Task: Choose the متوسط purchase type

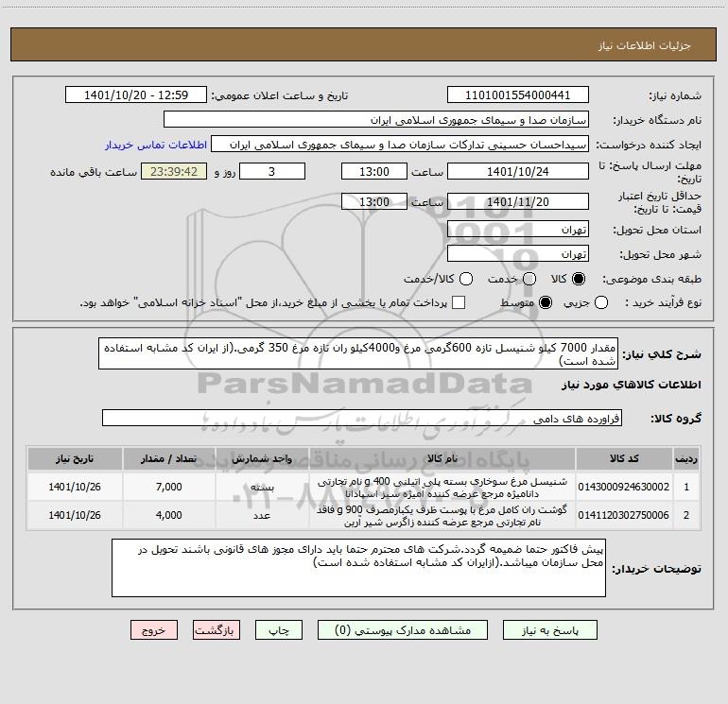Action: point(546,302)
